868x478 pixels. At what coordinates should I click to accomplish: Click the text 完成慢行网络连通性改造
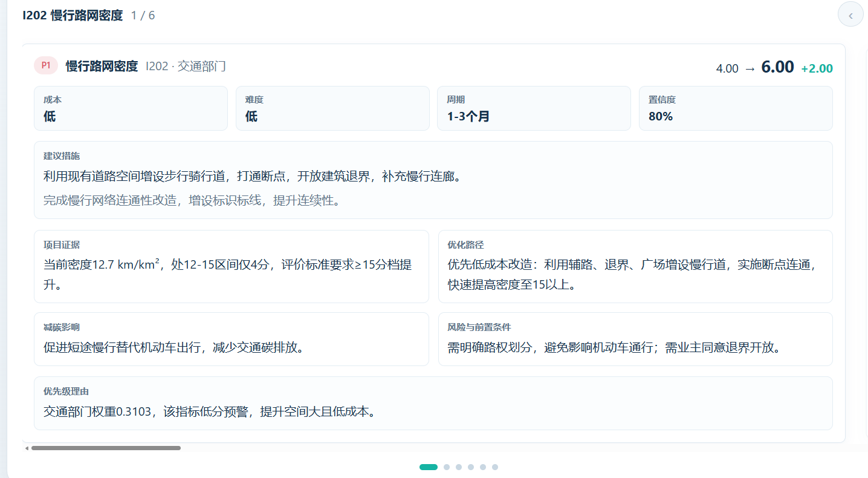tap(110, 200)
